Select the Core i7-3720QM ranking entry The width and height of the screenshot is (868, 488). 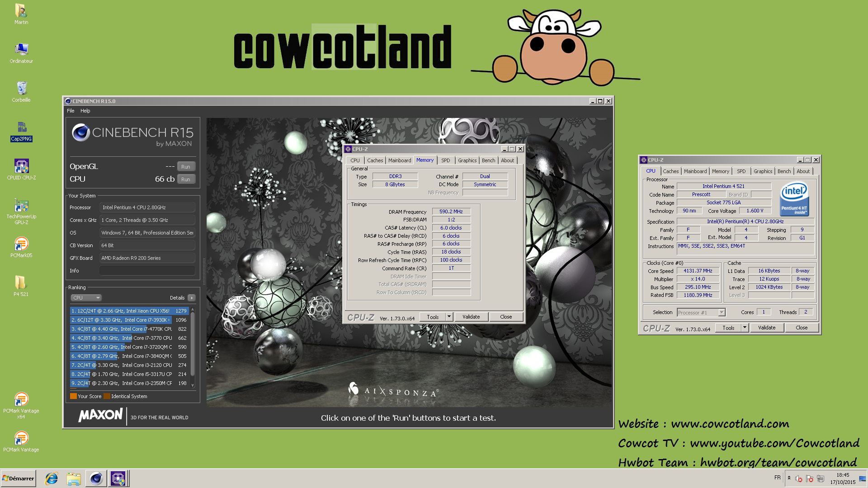[x=129, y=347]
